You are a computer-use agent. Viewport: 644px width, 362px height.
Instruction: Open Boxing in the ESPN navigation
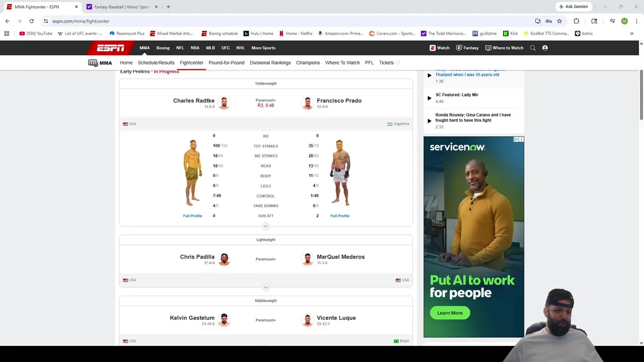coord(163,48)
